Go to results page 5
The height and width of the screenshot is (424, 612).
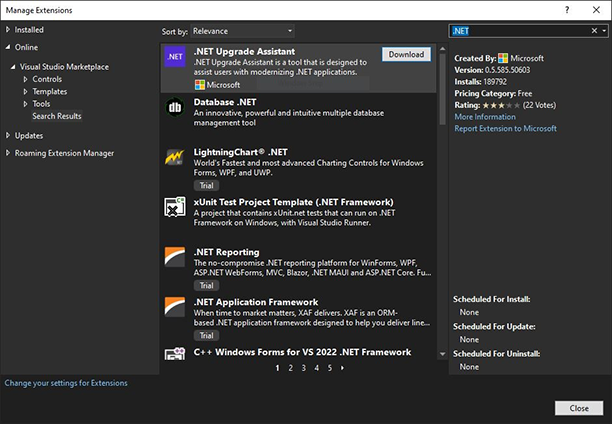click(x=330, y=368)
